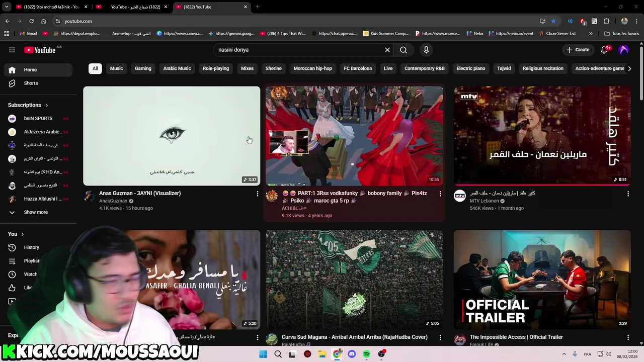Select the Electric piano filter chip
644x362 pixels.
471,68
